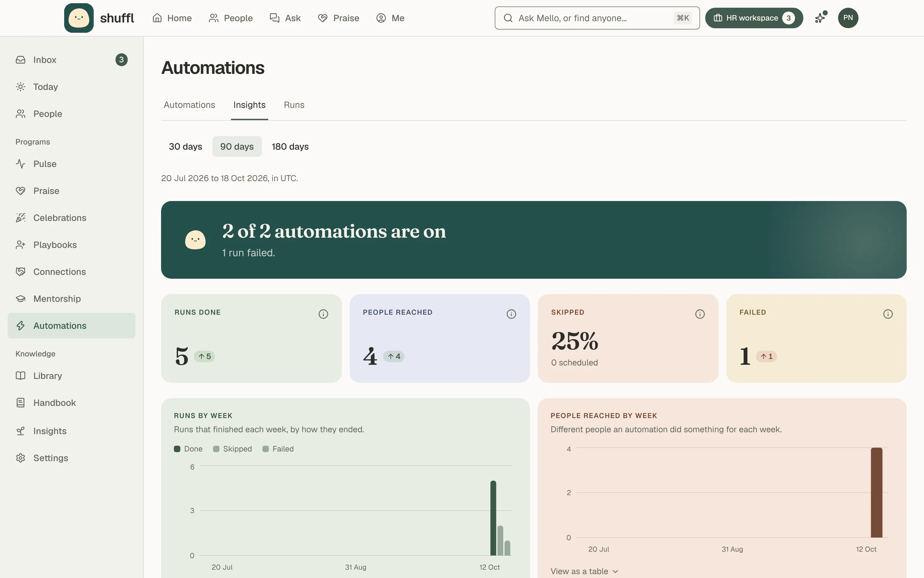Open sidebar People link
Screen dimensions: 924x578
point(72,114)
